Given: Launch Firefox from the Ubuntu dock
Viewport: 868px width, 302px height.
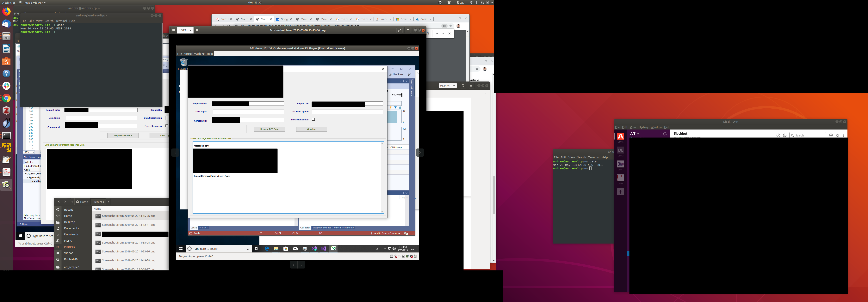Looking at the screenshot, I should coord(6,11).
